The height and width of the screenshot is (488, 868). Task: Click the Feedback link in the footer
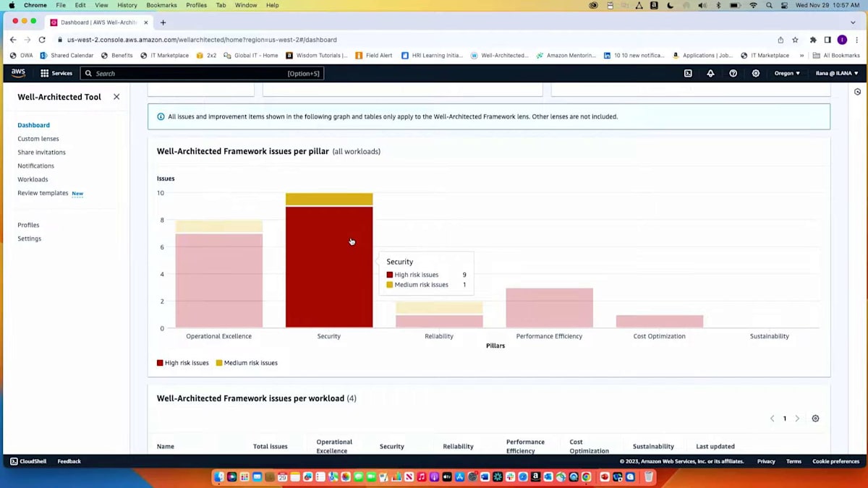tap(69, 461)
